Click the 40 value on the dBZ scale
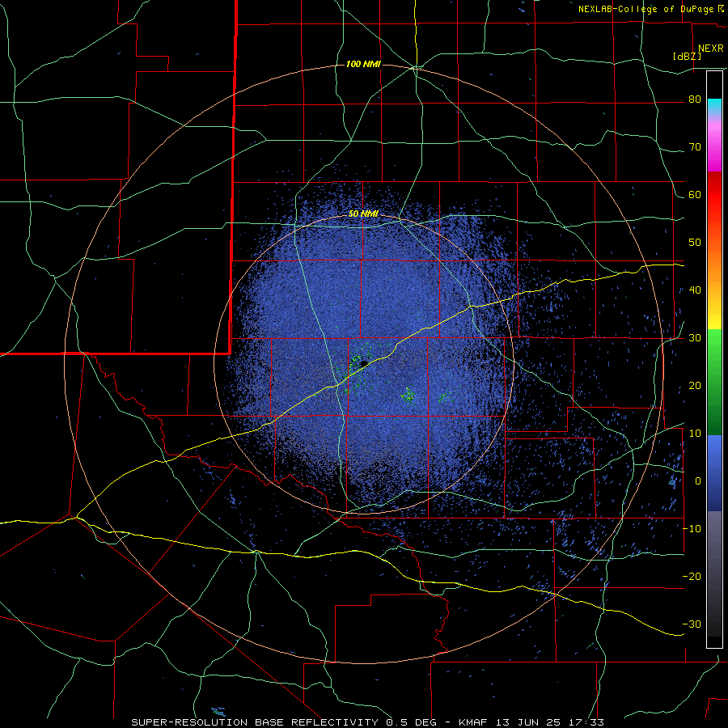728x728 pixels. click(695, 290)
